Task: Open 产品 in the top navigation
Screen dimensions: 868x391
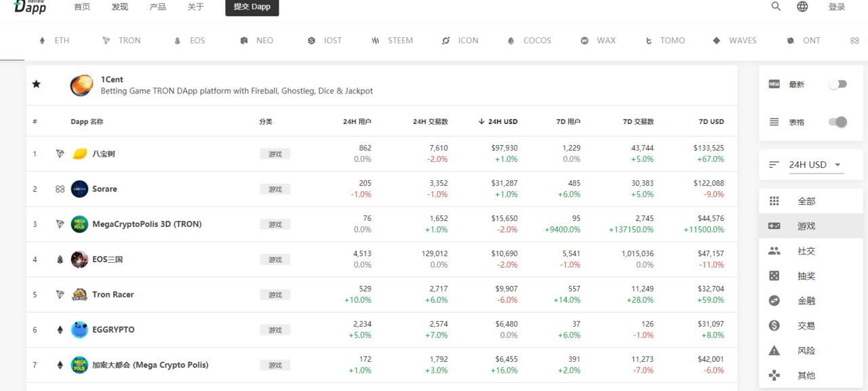Action: pos(158,7)
